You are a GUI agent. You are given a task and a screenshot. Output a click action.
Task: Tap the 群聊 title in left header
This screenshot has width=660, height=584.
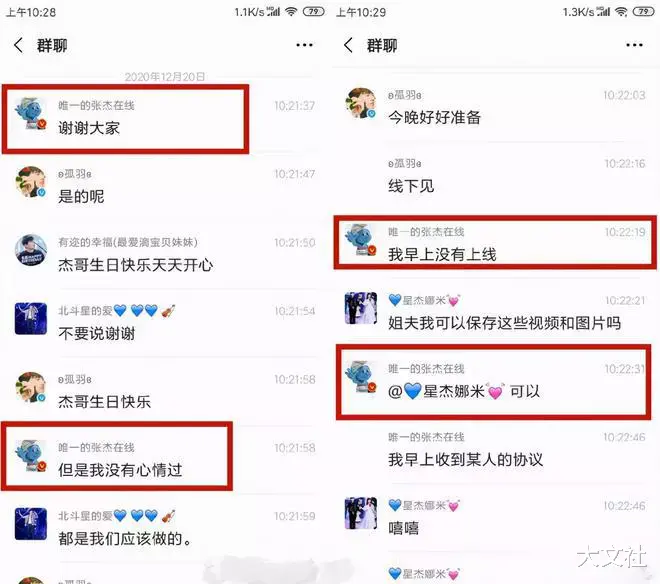pyautogui.click(x=52, y=45)
